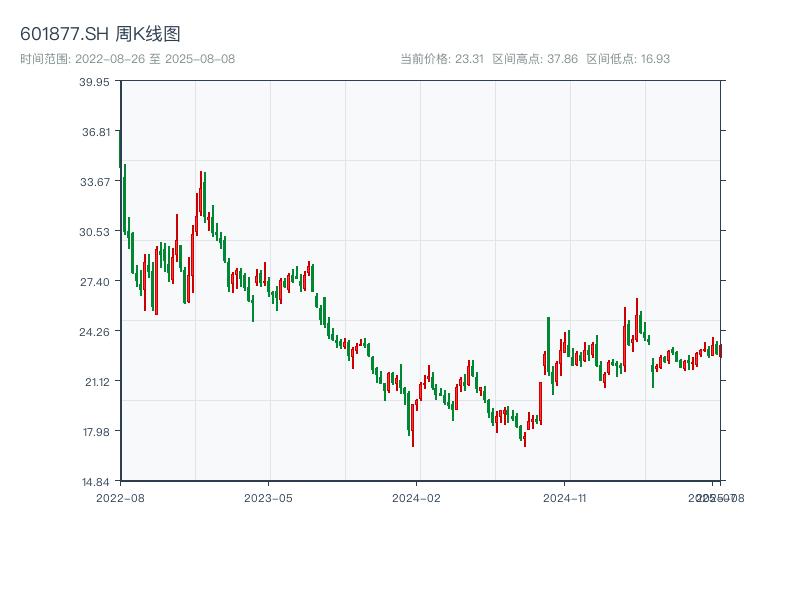Screen dimensions: 800x600
Task: Click the 当前价格: 23.31 label
Action: pos(441,59)
